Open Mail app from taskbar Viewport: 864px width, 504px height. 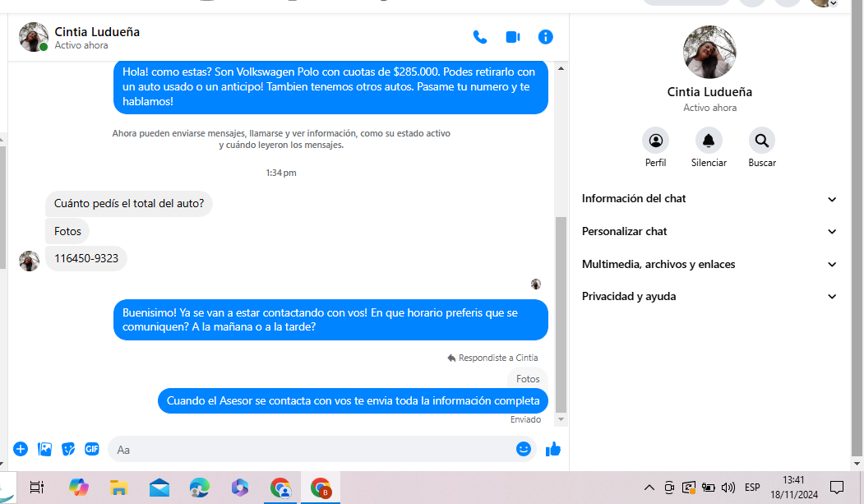point(159,487)
